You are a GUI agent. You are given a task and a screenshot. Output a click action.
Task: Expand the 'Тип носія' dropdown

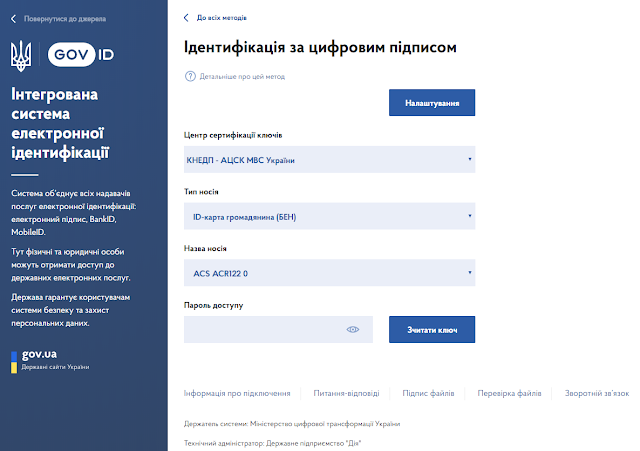coord(329,216)
